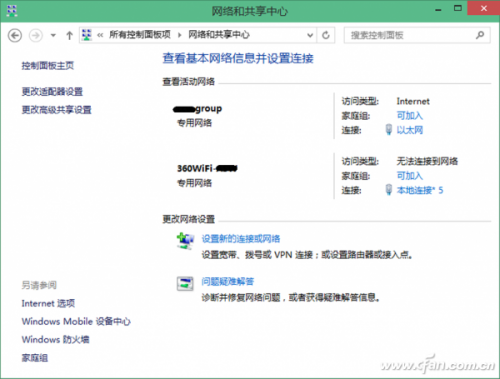Screen dimensions: 500x379
Task: Open 更改适配器设置 link
Action: [x=52, y=91]
